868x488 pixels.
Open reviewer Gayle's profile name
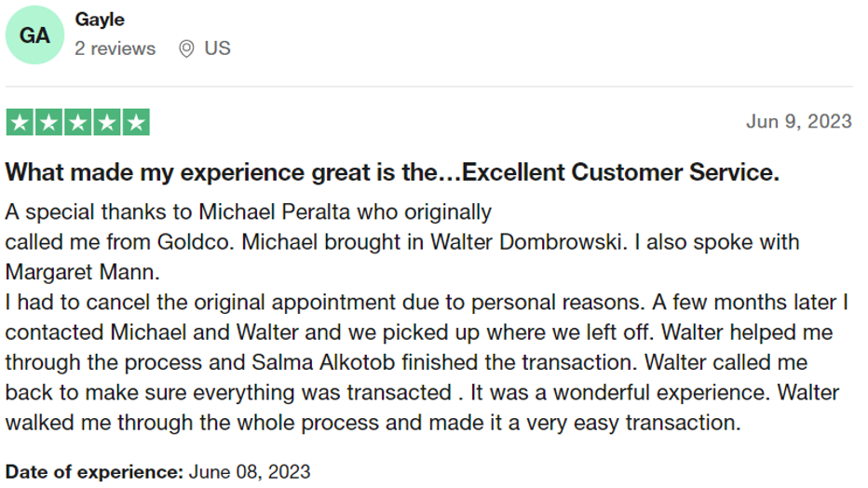tap(100, 20)
